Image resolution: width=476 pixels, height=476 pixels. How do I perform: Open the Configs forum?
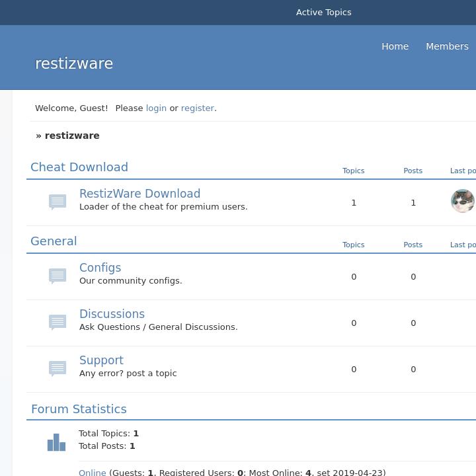(100, 268)
